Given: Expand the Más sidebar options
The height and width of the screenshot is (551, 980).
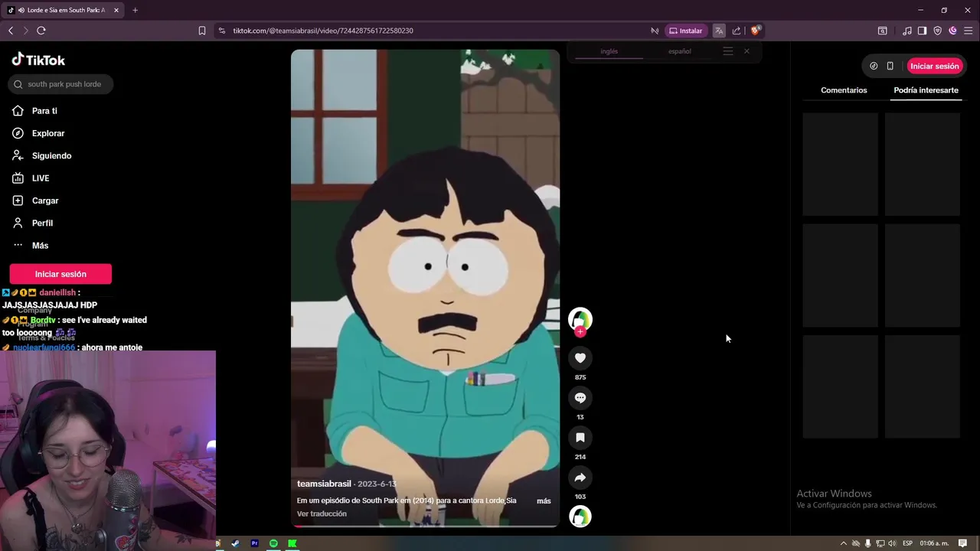Looking at the screenshot, I should pos(40,246).
